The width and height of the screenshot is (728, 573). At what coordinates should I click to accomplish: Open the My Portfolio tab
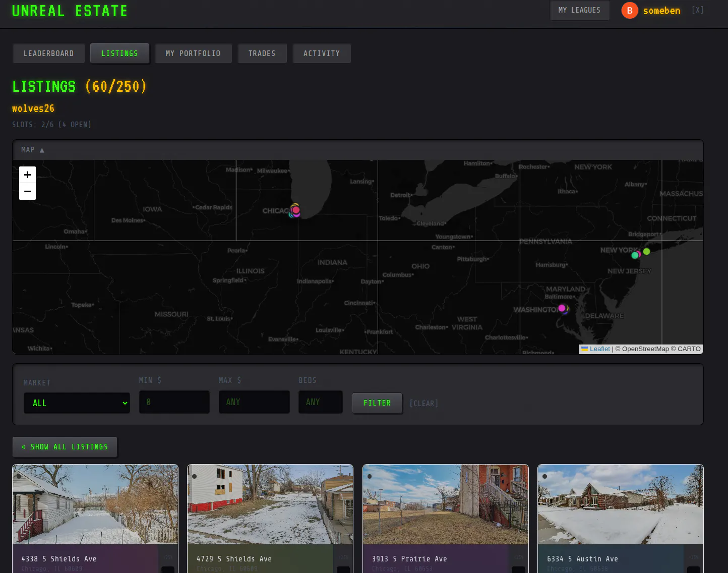(193, 53)
